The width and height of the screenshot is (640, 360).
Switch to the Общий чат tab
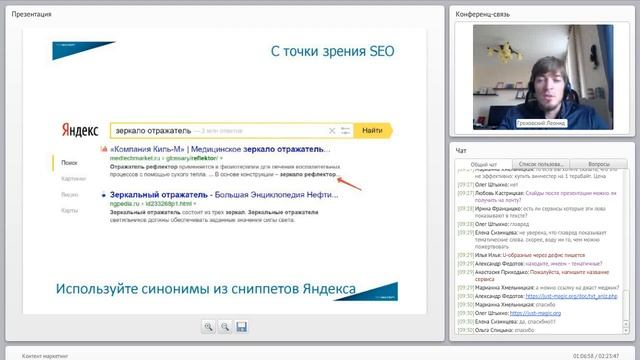(484, 164)
